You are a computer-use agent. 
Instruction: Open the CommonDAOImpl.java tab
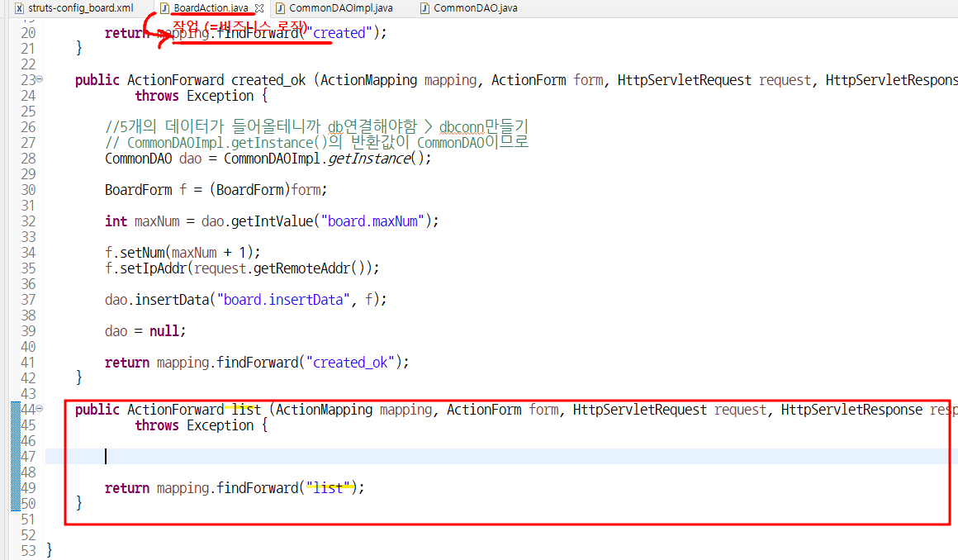[x=341, y=8]
